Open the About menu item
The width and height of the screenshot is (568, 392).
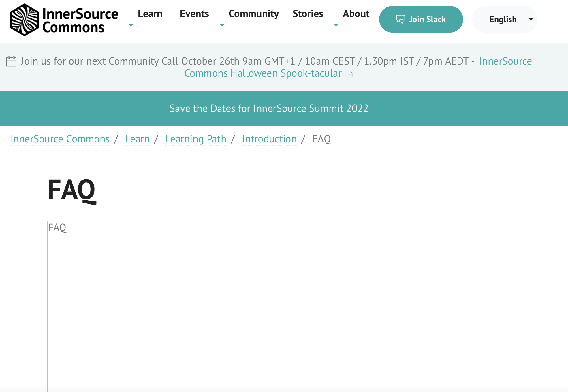(x=356, y=14)
